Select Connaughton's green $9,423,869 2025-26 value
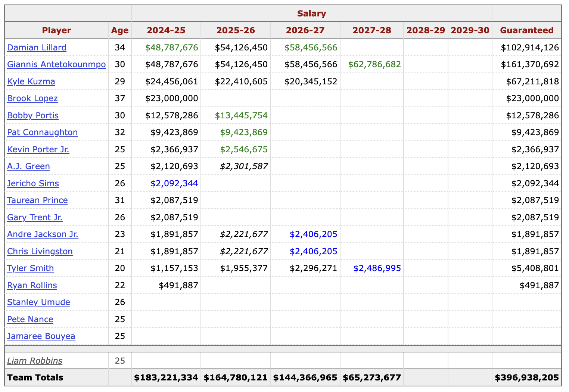 tap(244, 132)
